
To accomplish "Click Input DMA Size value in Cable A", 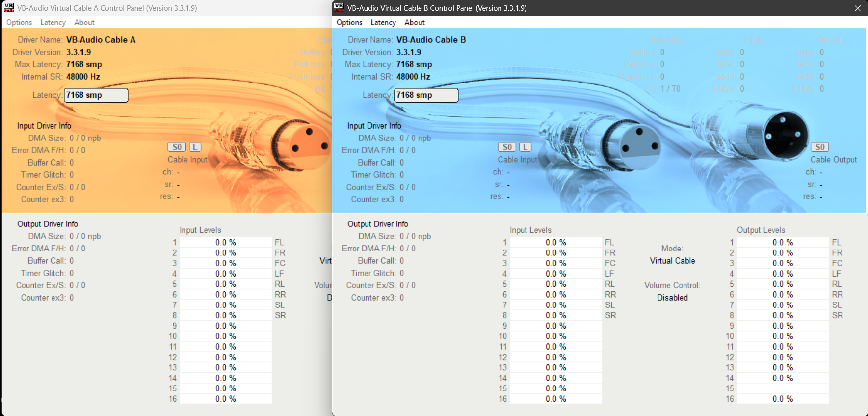I will pos(85,138).
